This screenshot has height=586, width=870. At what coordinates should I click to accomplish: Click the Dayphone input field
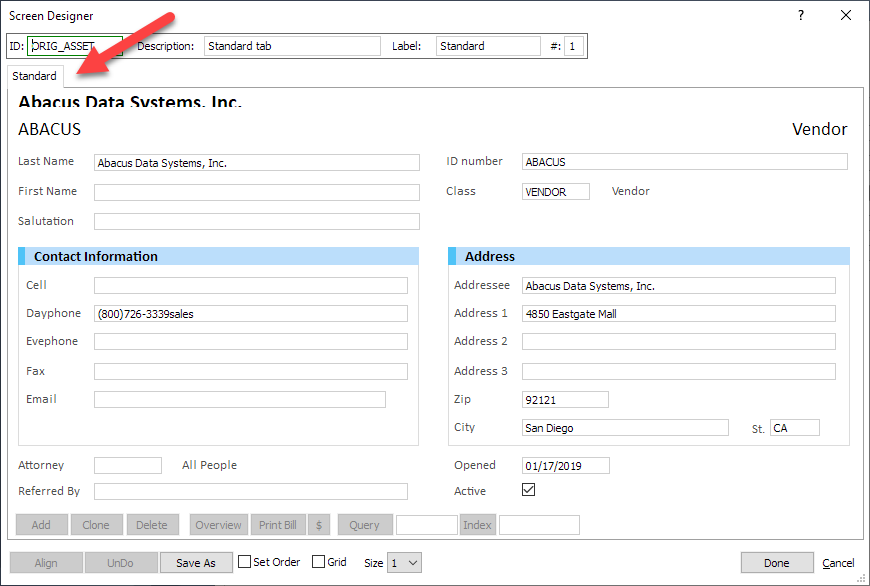[251, 314]
